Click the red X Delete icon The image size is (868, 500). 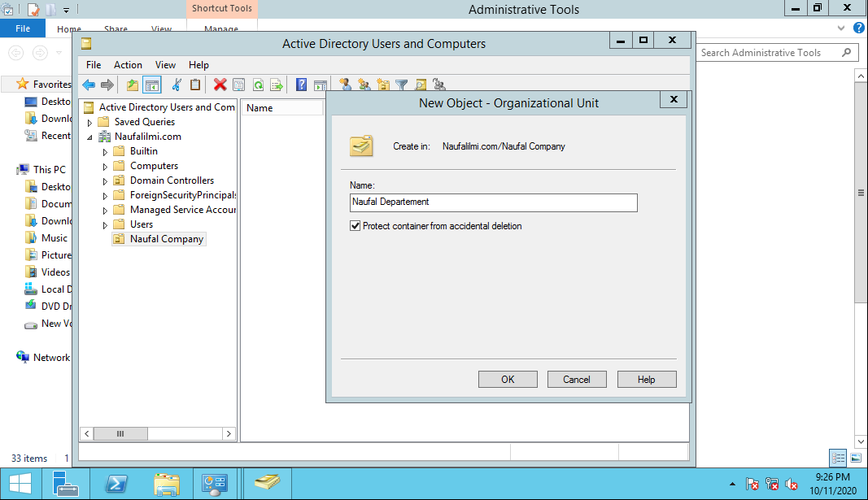(220, 85)
